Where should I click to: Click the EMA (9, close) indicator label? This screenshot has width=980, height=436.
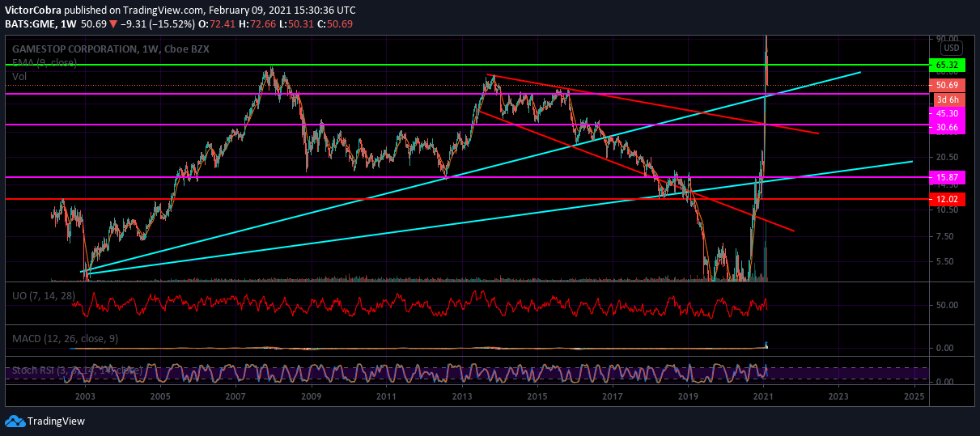pyautogui.click(x=44, y=62)
